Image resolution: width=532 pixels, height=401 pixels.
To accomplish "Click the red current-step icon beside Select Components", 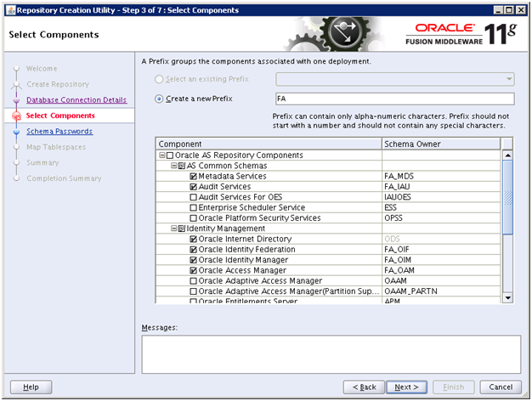I will coord(16,116).
